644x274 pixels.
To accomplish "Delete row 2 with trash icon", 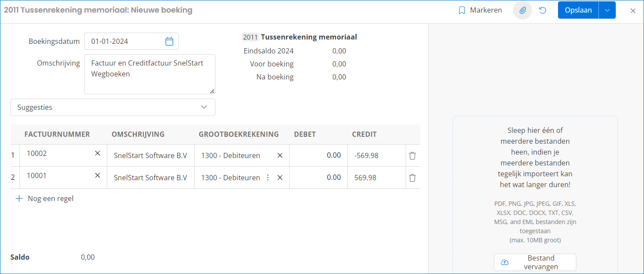I will click(x=413, y=178).
